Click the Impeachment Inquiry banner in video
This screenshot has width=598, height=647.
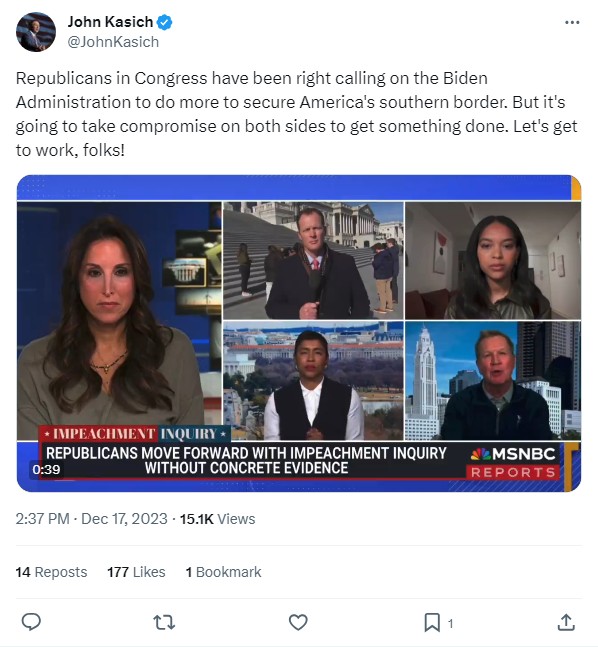pos(135,434)
